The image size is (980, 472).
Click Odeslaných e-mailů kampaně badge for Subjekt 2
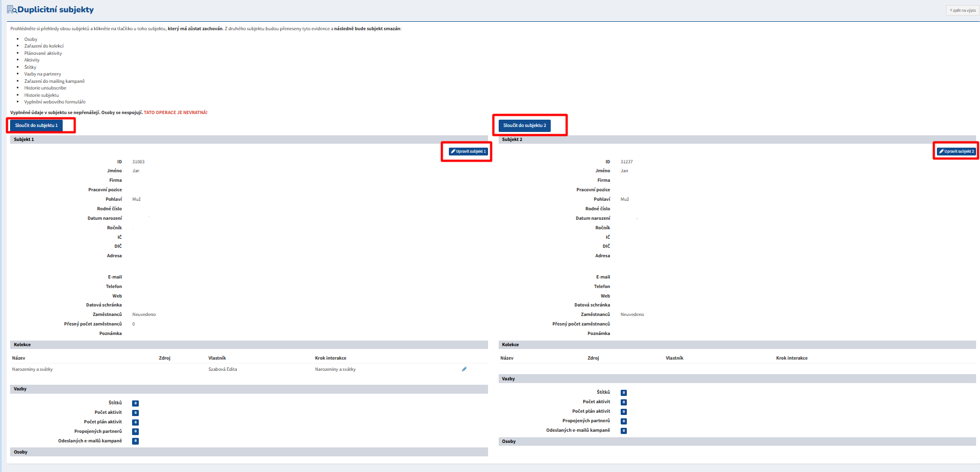pos(623,431)
